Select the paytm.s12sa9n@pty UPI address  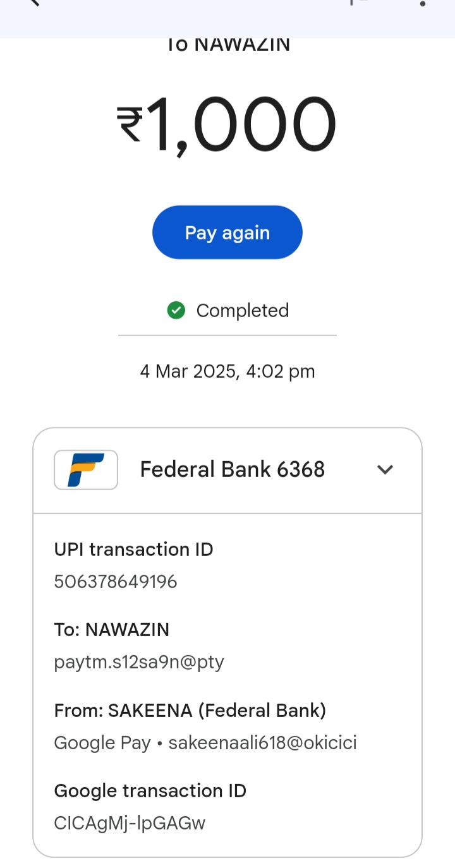tap(139, 662)
